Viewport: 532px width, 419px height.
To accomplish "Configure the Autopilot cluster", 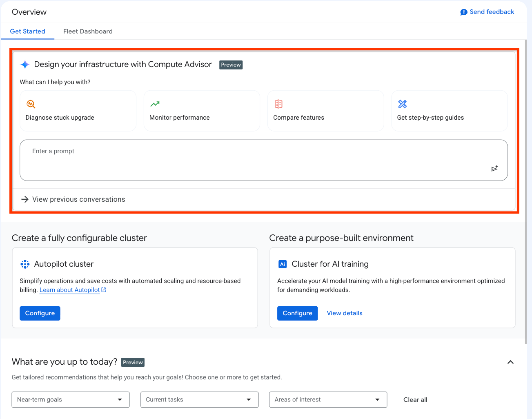I will click(40, 313).
